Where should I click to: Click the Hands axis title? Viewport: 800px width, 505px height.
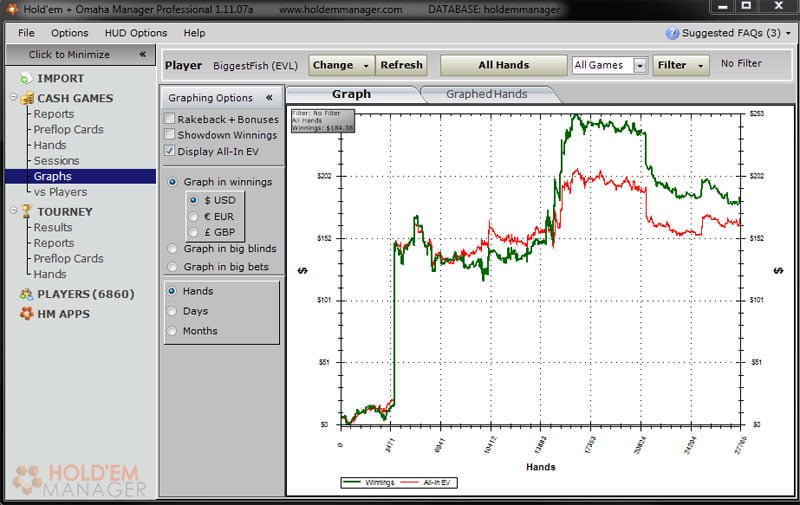pos(540,467)
